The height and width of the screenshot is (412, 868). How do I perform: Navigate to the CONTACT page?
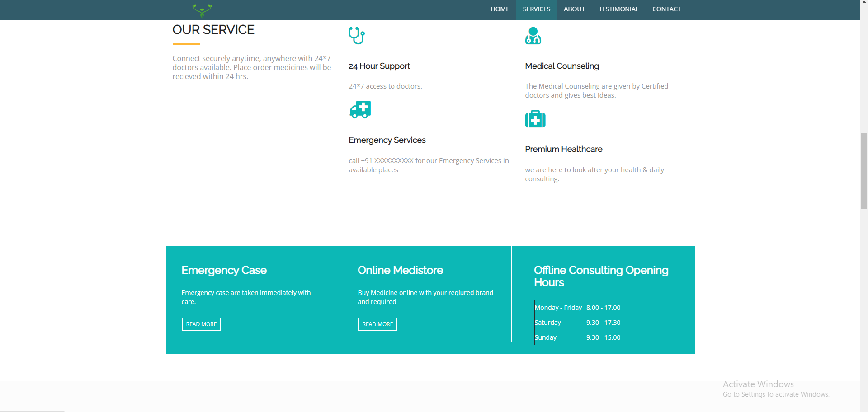pos(666,9)
